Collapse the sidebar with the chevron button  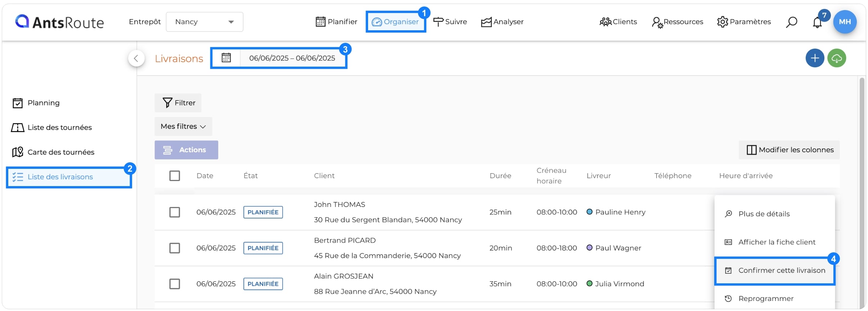136,58
